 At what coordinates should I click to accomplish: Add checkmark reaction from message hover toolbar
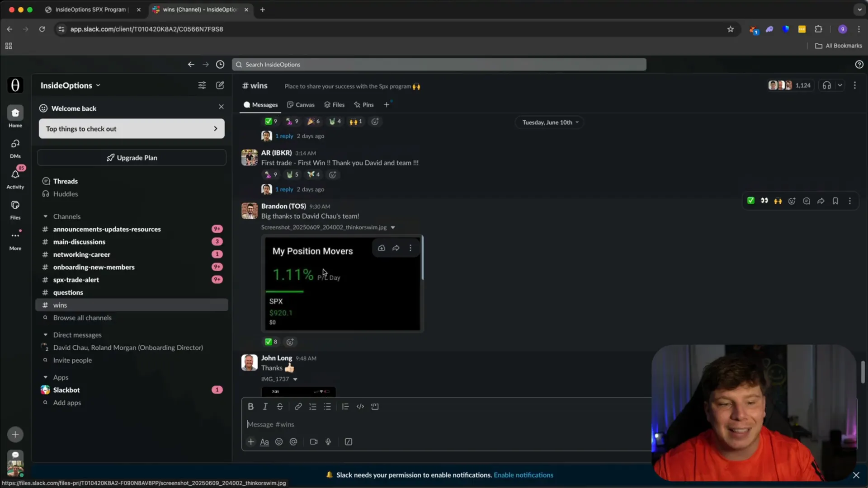click(751, 201)
